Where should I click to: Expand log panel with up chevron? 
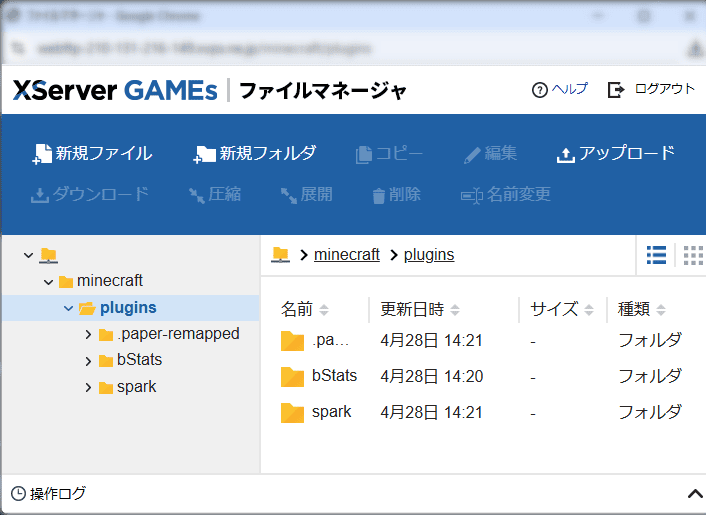tap(695, 494)
